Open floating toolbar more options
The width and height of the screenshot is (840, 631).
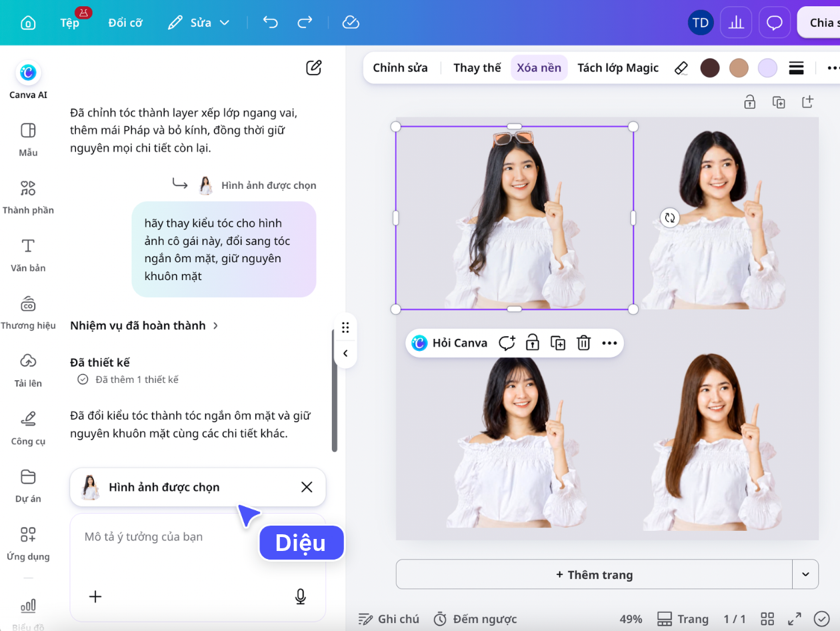609,344
